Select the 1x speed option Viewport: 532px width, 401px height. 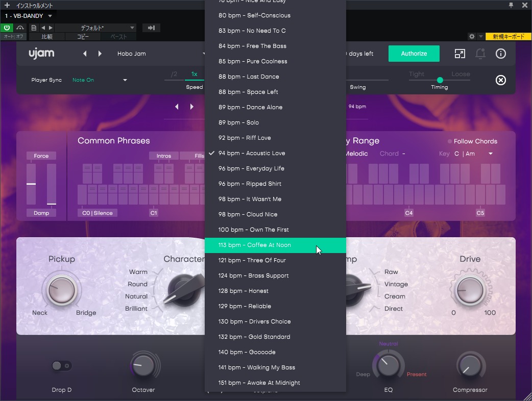(194, 74)
